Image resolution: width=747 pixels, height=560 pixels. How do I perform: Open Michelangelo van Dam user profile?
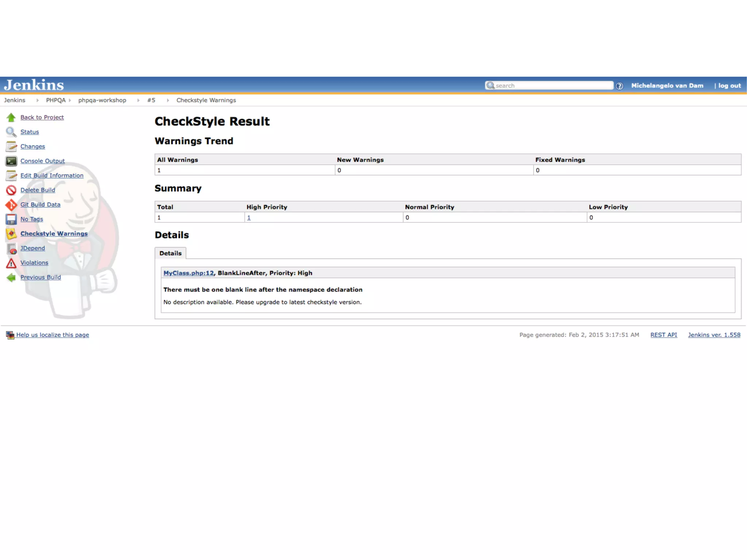coord(667,86)
